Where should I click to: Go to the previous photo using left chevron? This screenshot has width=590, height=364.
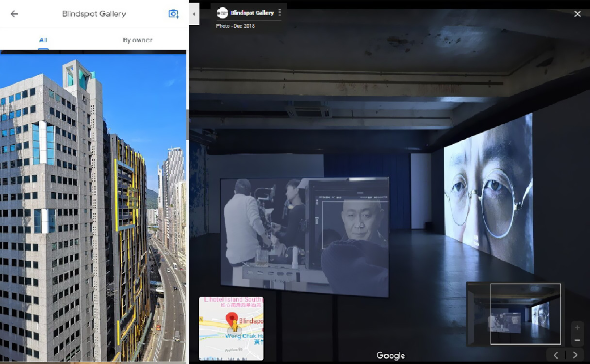coord(556,355)
